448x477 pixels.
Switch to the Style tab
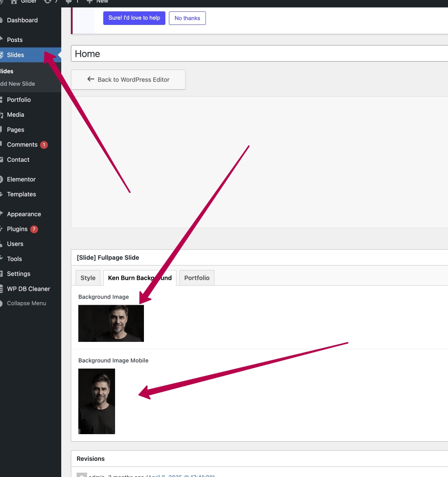pos(88,278)
